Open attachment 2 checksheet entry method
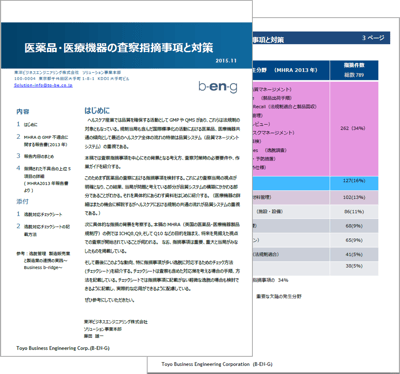Screen dimensions: 400x374 click(x=43, y=230)
